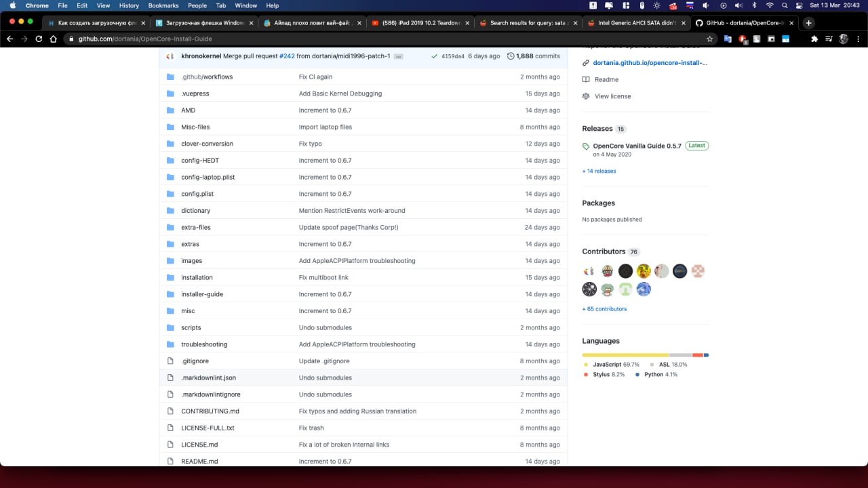Open the config-laptop.plist folder

(208, 177)
